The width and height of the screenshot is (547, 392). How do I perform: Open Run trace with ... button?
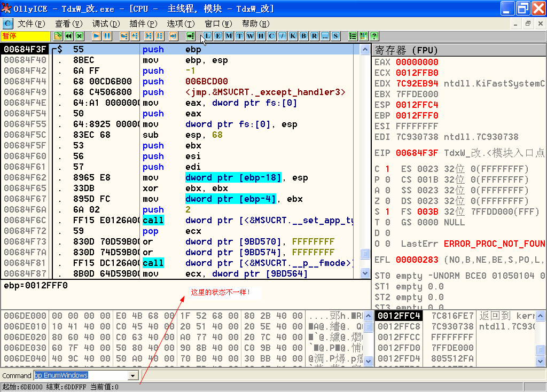point(325,36)
